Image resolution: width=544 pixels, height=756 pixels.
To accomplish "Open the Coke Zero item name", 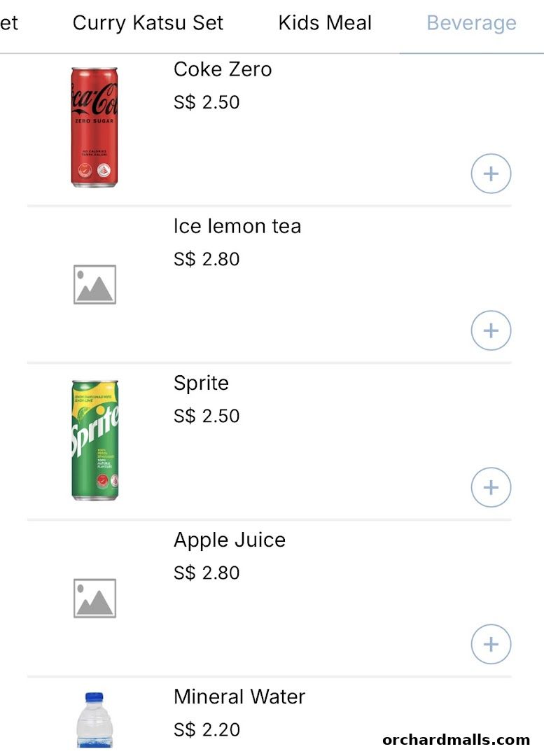I will [x=223, y=69].
